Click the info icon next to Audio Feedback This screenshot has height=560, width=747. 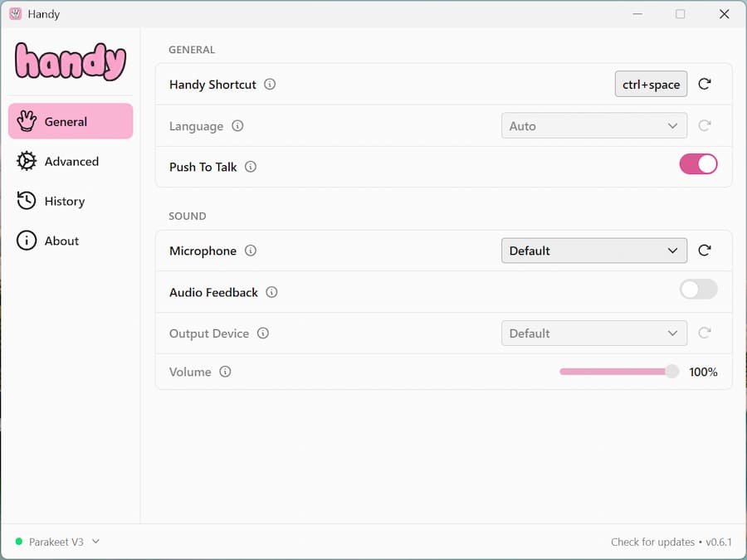(x=271, y=292)
